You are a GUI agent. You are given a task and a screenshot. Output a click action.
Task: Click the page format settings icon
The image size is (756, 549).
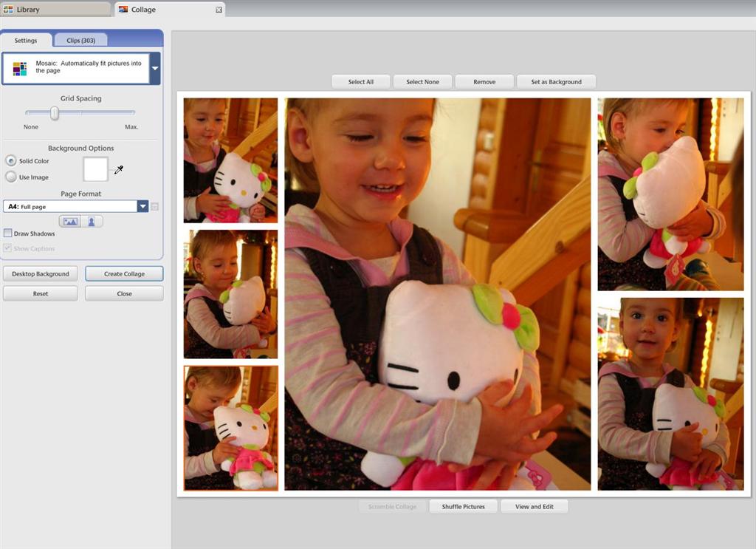pos(154,206)
